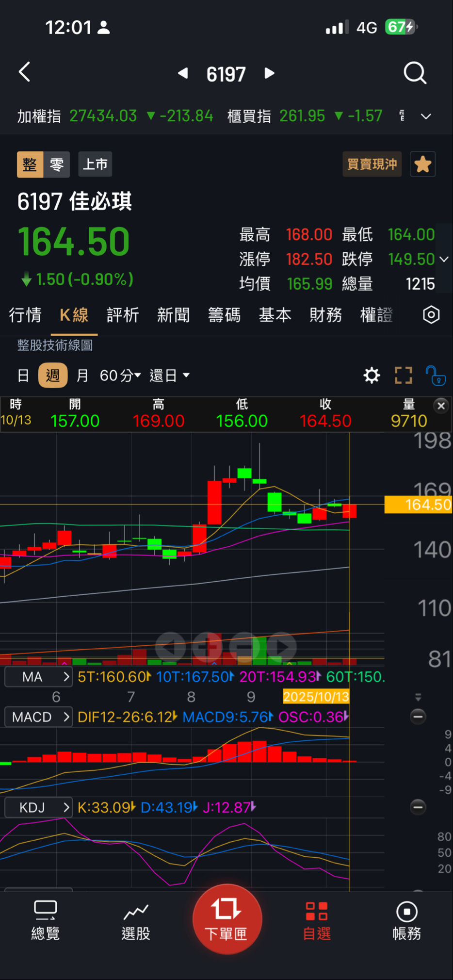This screenshot has width=453, height=980.
Task: Toggle the chart lock icon
Action: 435,376
